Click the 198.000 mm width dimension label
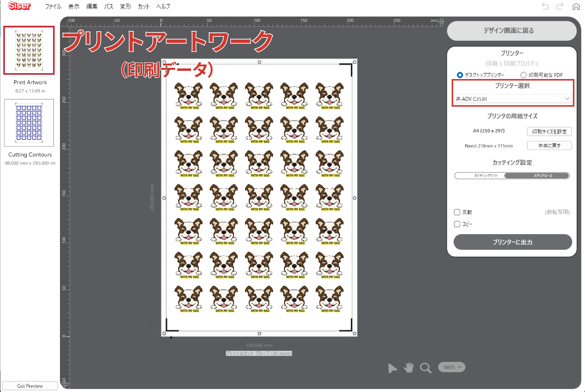 click(259, 345)
